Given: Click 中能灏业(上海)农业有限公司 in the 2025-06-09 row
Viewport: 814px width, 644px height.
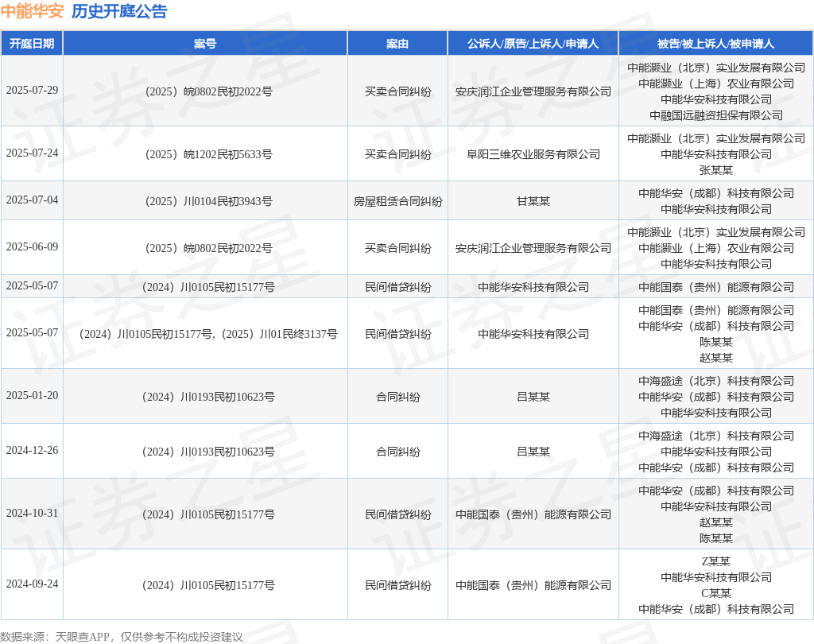Looking at the screenshot, I should [716, 248].
